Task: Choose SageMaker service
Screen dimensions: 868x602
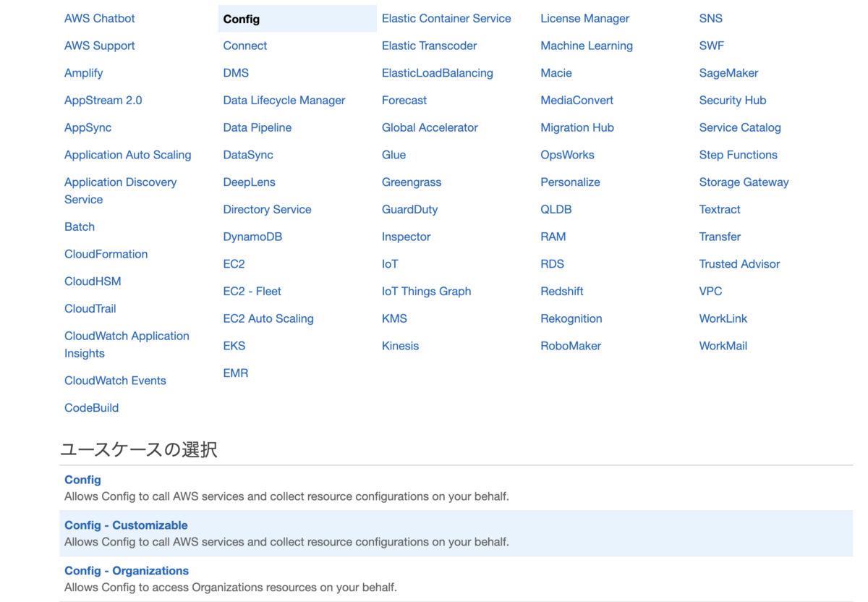Action: pos(728,73)
